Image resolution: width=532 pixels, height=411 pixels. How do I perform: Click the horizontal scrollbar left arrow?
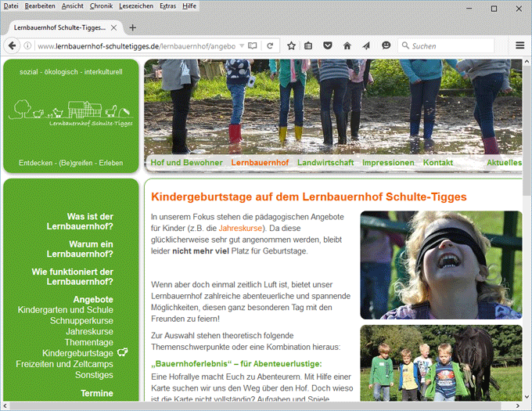tap(5, 406)
